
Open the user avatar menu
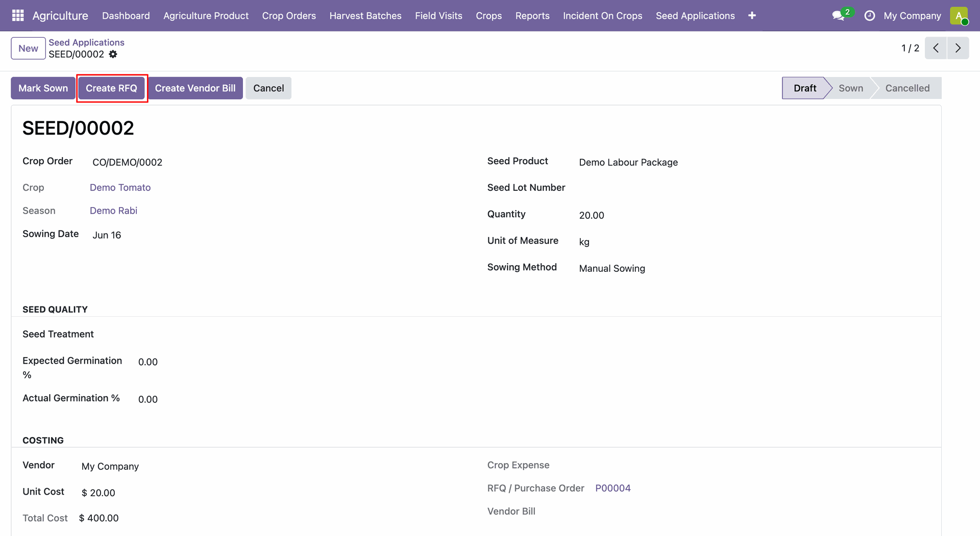point(959,16)
